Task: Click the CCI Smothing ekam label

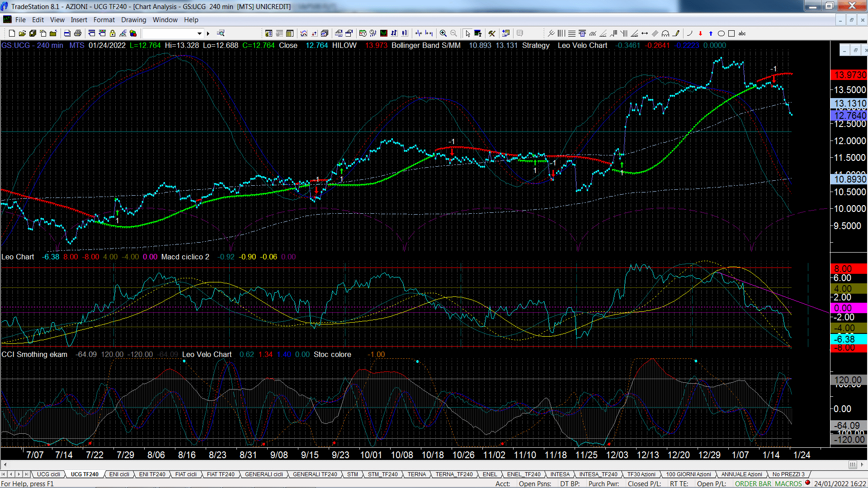Action: click(x=34, y=355)
